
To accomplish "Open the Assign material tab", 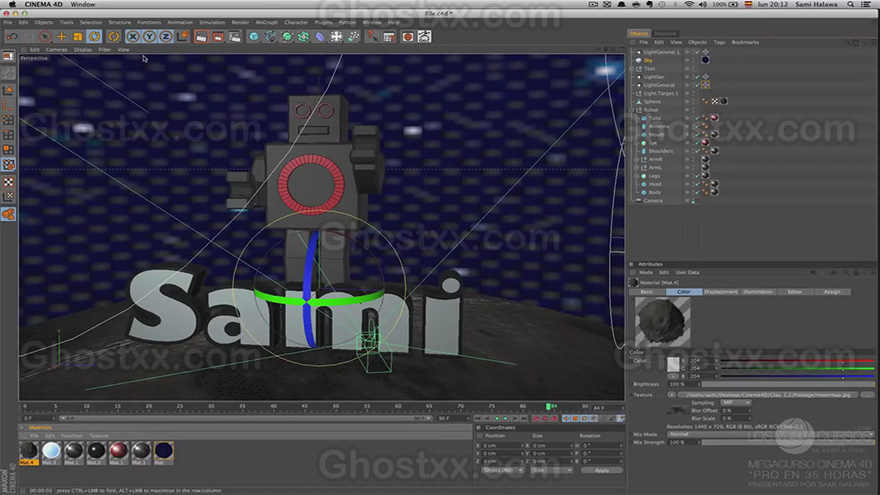I will (x=832, y=292).
